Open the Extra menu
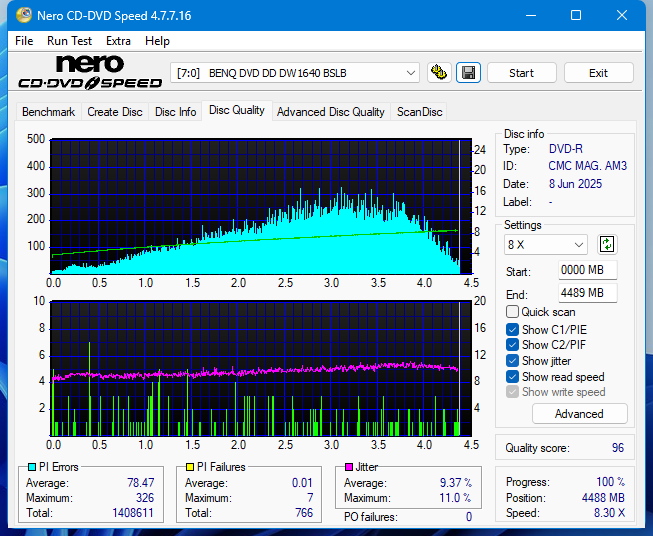This screenshot has height=536, width=653. click(x=118, y=41)
